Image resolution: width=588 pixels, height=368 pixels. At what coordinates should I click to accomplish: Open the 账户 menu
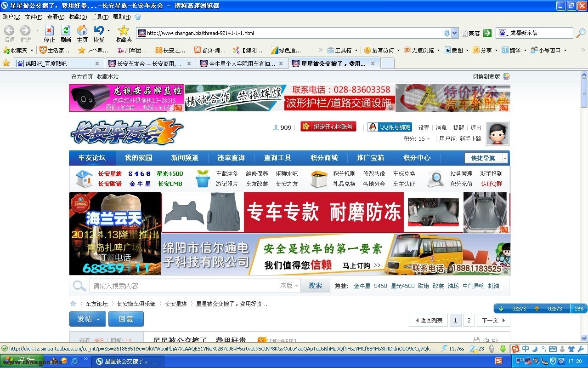11,17
